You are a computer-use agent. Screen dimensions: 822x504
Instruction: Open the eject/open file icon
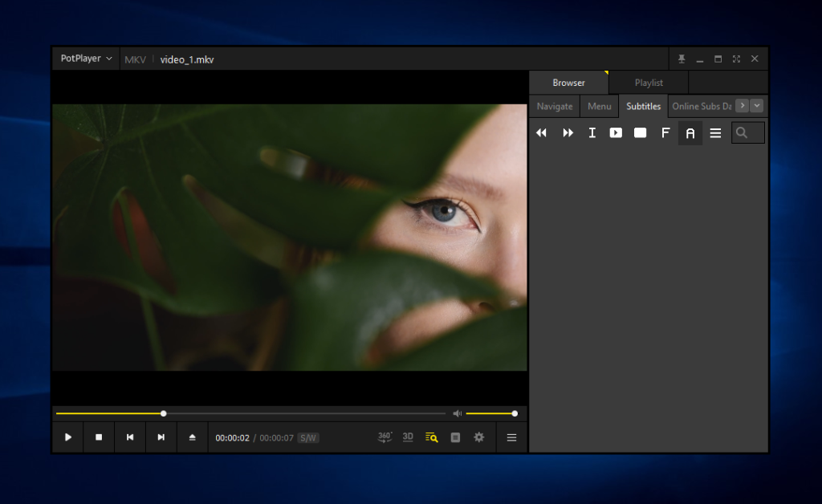tap(192, 437)
